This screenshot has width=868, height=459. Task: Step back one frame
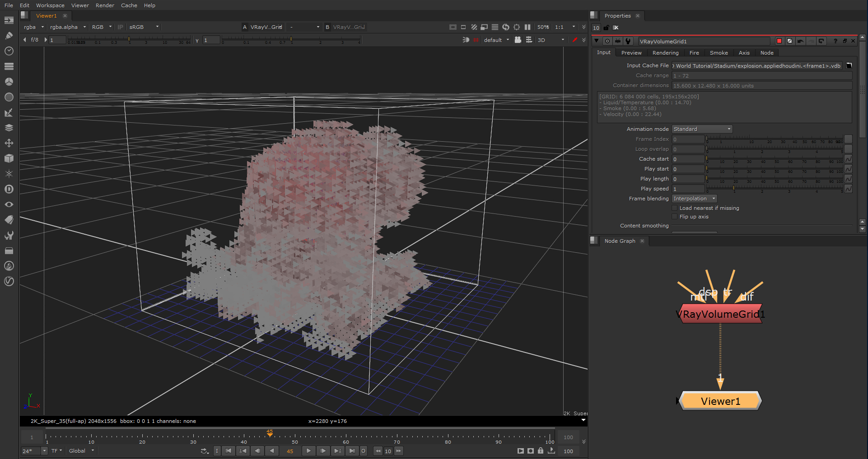point(257,451)
